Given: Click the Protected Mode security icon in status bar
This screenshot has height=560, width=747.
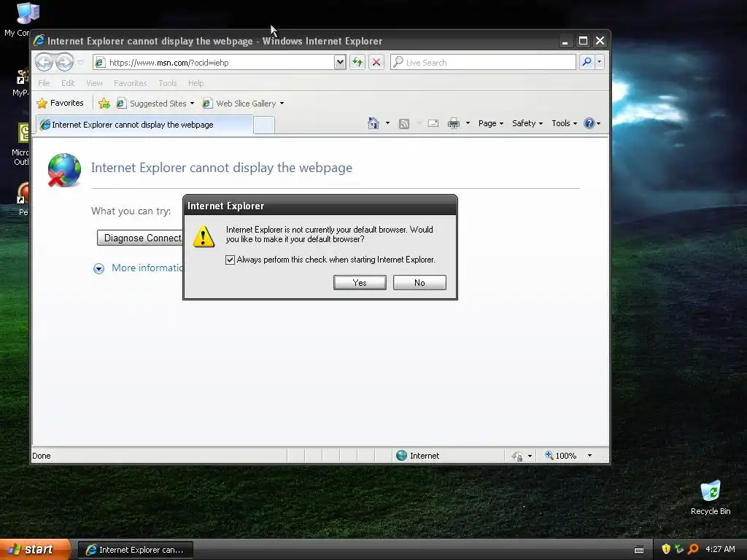Looking at the screenshot, I should [517, 456].
